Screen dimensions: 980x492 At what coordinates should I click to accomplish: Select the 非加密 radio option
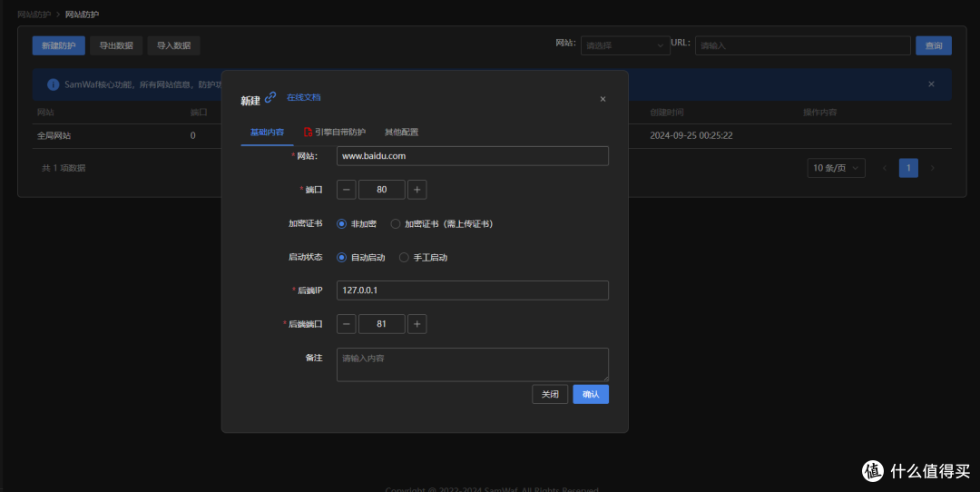pyautogui.click(x=357, y=224)
